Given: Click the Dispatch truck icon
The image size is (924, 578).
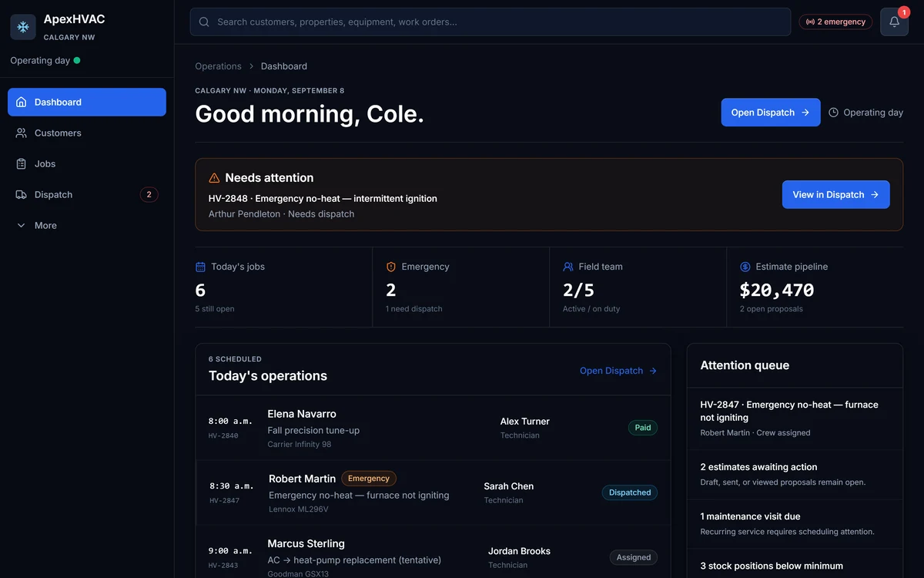Looking at the screenshot, I should (x=22, y=195).
